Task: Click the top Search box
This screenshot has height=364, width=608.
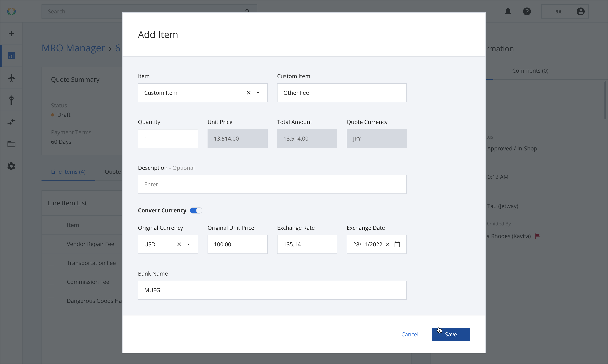Action: pos(149,11)
